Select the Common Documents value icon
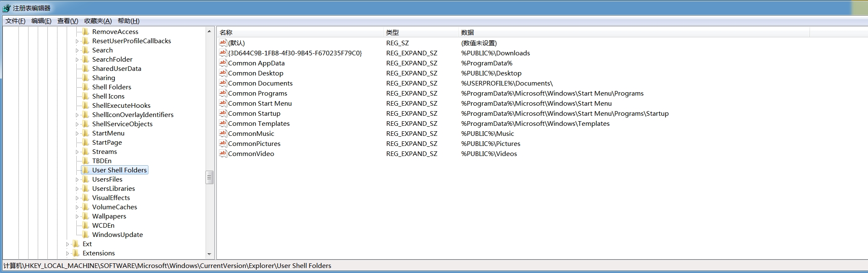This screenshot has width=868, height=273. click(223, 83)
